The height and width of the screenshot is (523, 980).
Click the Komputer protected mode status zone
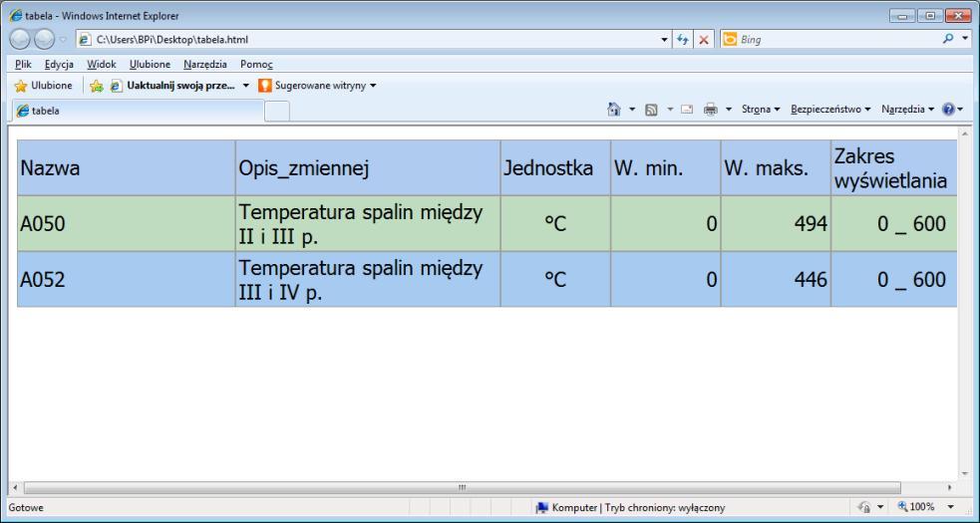click(x=631, y=507)
